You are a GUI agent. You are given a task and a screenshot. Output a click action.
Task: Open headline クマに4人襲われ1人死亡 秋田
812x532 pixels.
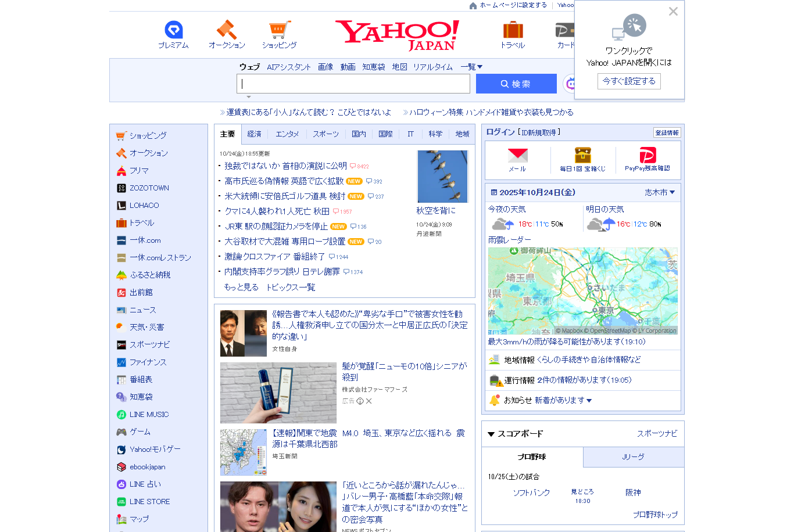tap(277, 211)
